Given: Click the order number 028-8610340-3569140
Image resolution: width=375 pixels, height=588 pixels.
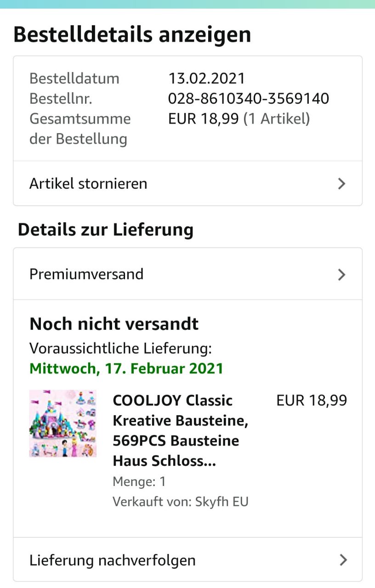Looking at the screenshot, I should coord(249,98).
